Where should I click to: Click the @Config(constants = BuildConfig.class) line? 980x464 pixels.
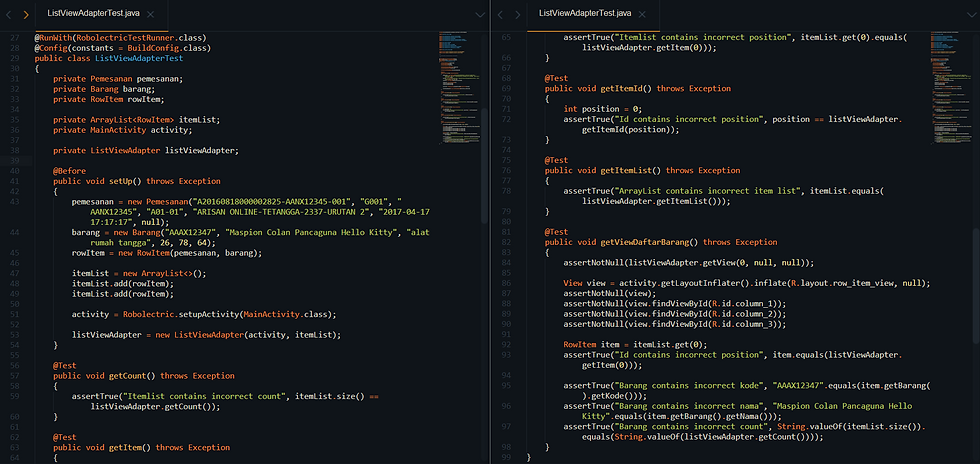pyautogui.click(x=122, y=48)
